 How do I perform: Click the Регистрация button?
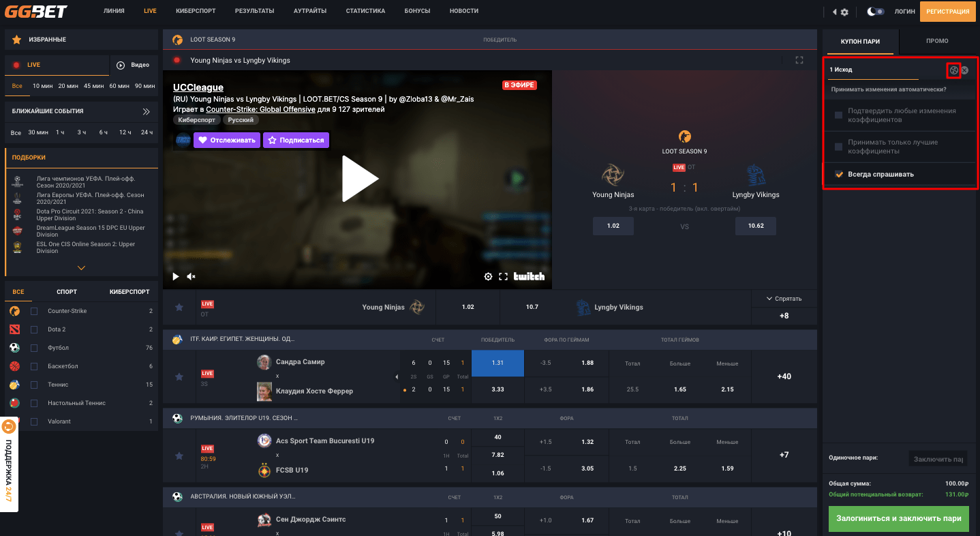point(948,12)
